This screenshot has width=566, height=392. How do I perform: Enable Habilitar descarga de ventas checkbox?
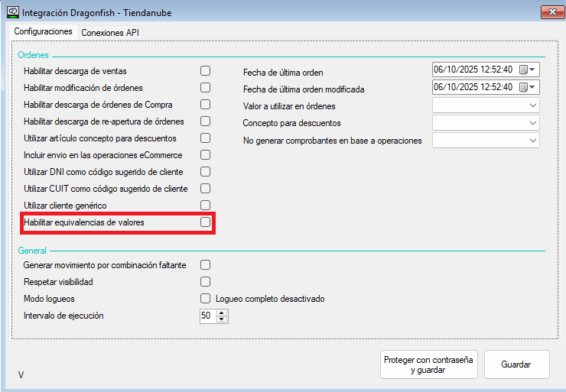coord(205,71)
